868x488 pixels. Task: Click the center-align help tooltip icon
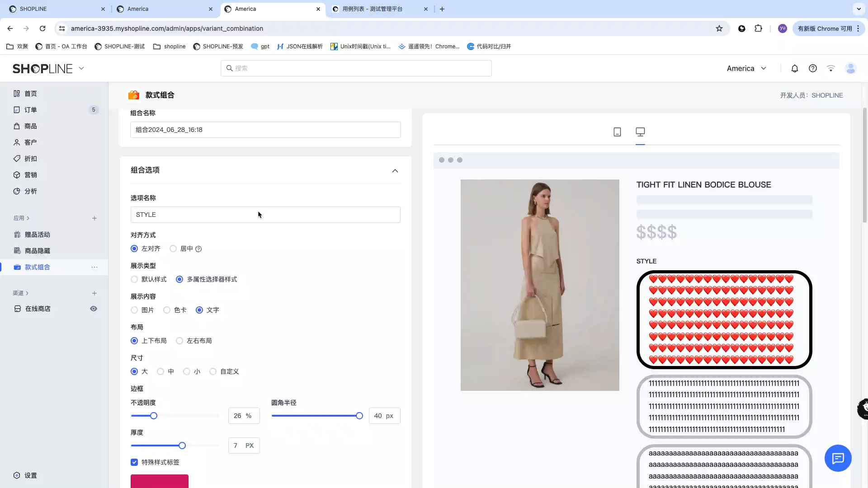tap(198, 249)
